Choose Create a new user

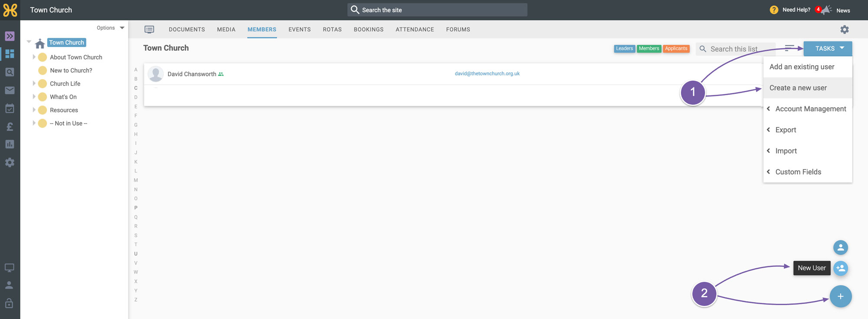coord(808,88)
